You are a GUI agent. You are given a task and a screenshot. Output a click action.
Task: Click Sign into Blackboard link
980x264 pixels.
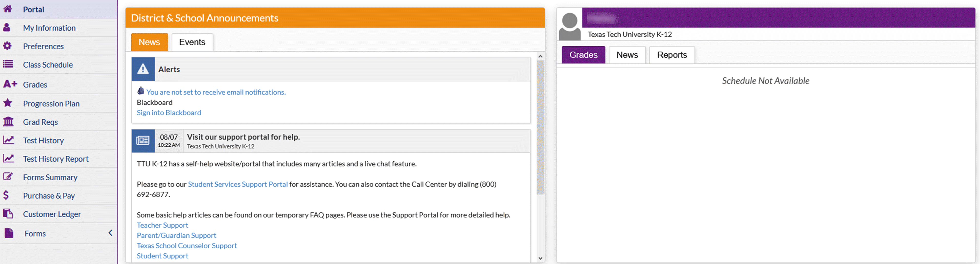pyautogui.click(x=169, y=113)
